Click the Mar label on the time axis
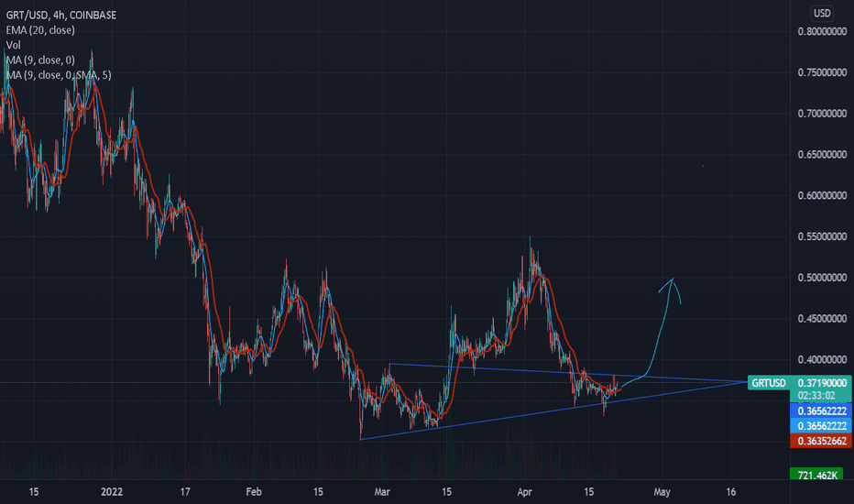 coord(382,492)
